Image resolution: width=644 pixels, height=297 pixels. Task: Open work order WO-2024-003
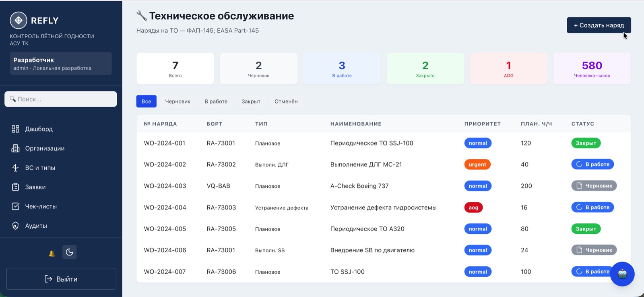click(x=165, y=186)
